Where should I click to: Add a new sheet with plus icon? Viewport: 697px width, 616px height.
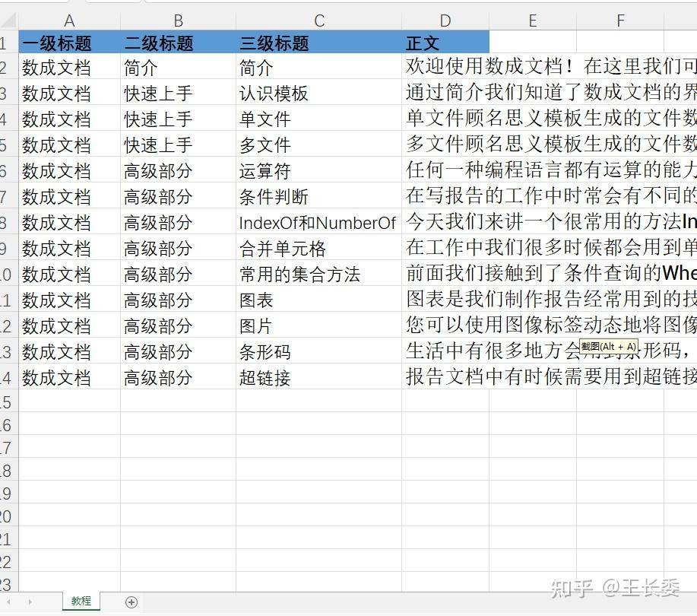131,602
